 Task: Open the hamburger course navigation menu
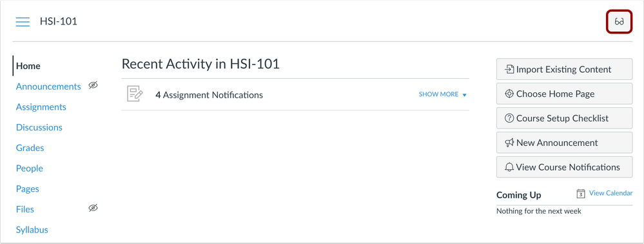click(x=23, y=22)
